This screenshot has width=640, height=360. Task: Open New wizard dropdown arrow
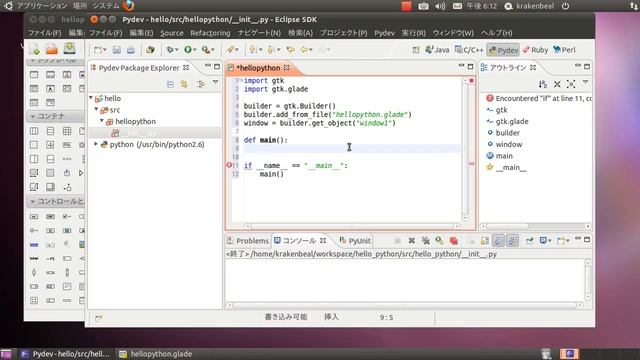pos(104,50)
